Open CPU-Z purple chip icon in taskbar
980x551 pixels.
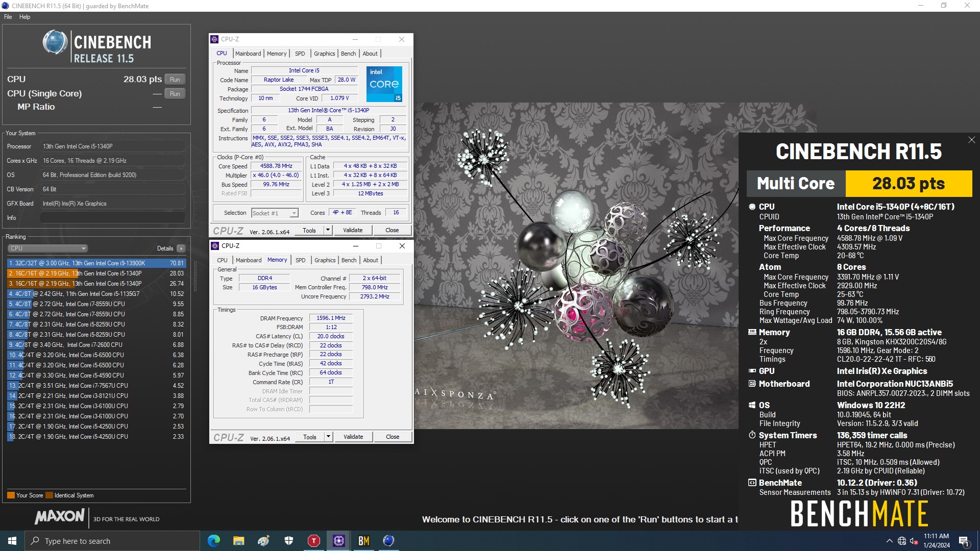click(x=339, y=541)
